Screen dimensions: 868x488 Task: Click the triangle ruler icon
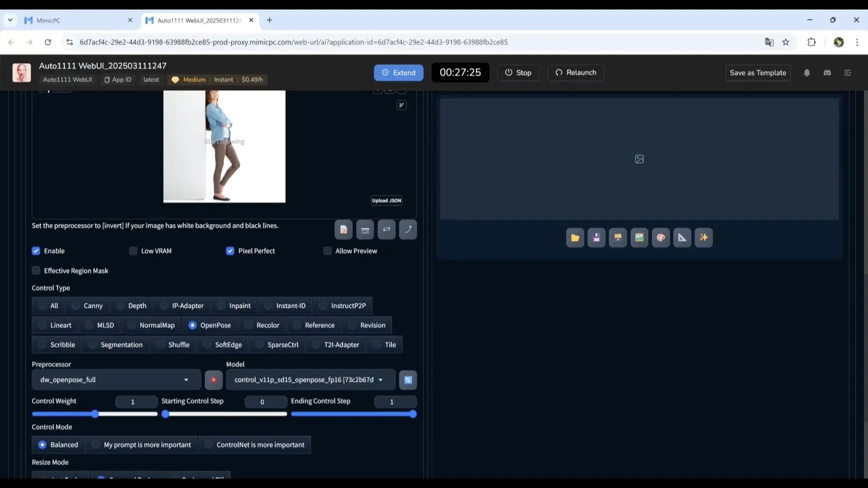682,238
